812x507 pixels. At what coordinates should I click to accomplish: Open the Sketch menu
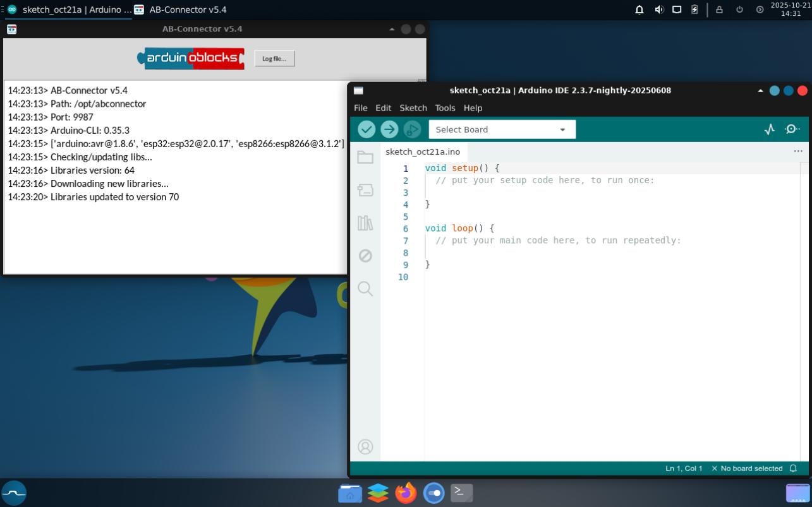pos(413,108)
